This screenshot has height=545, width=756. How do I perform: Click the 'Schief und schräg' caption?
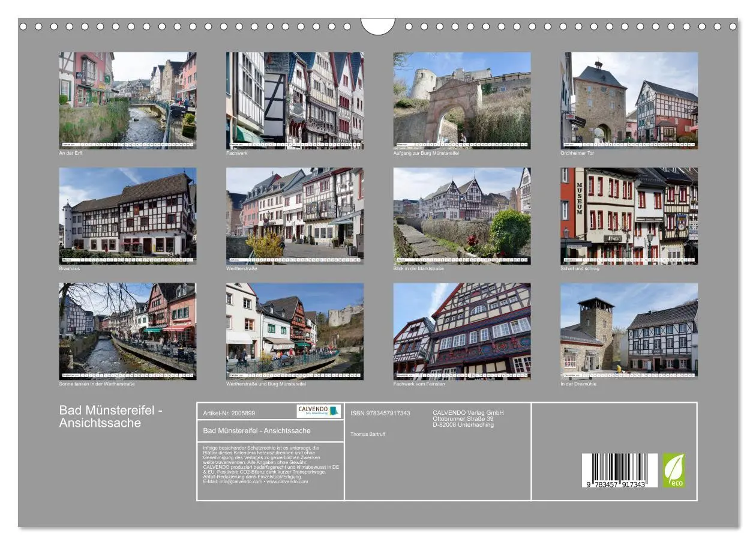tap(580, 268)
